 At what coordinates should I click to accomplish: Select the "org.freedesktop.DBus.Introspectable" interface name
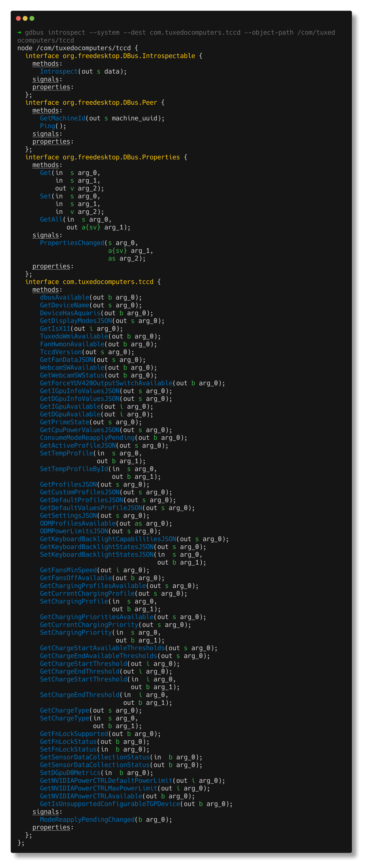[x=129, y=56]
